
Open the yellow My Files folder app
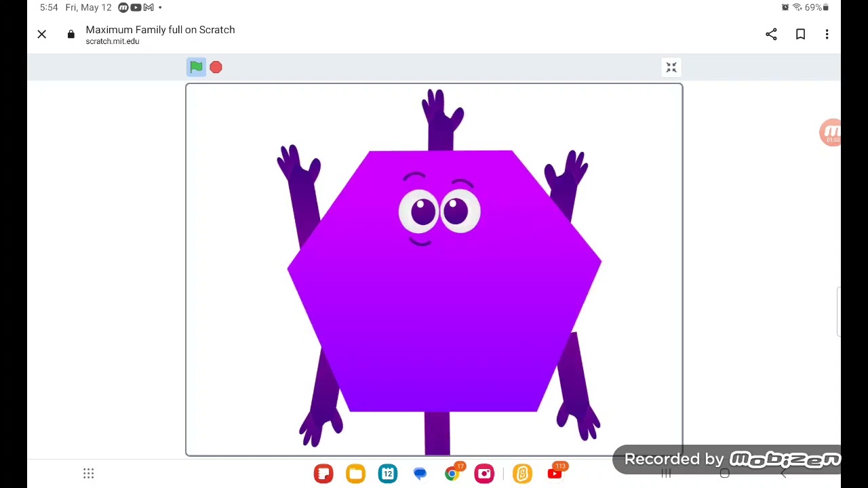click(355, 473)
